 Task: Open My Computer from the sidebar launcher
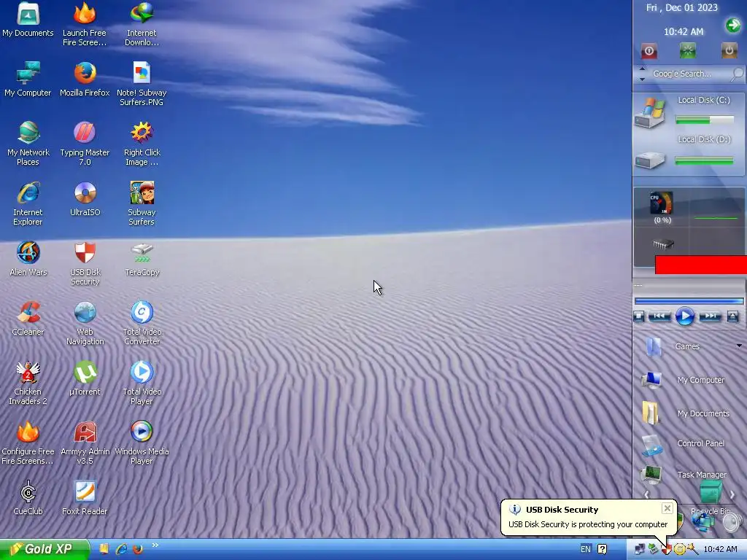point(682,379)
